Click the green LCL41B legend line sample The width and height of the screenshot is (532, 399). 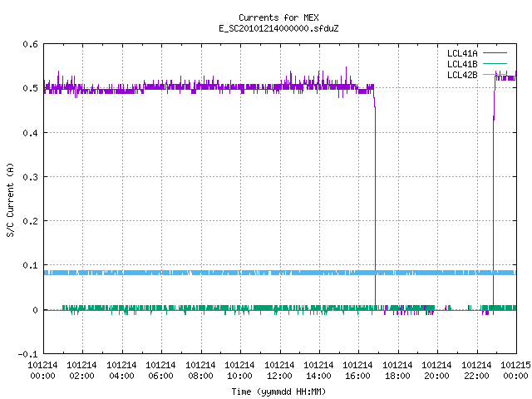click(495, 63)
